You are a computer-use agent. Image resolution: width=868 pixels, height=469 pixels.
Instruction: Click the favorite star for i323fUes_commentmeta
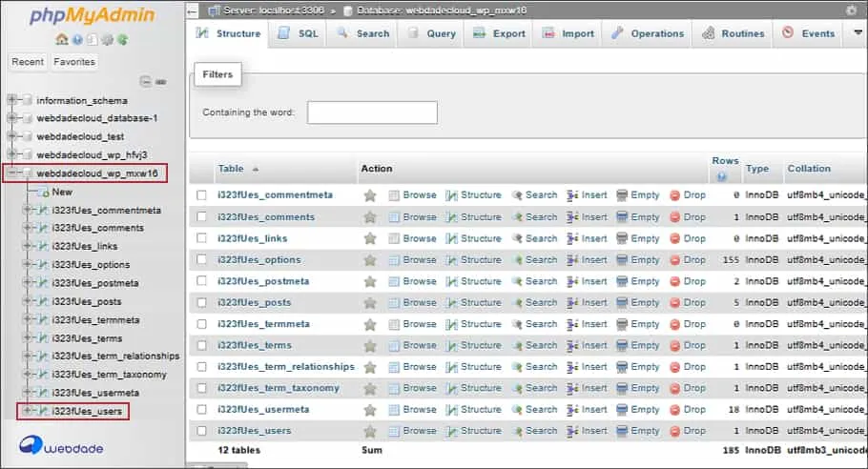pos(370,195)
